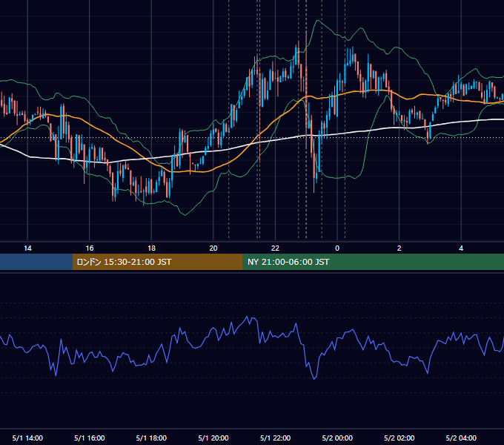The height and width of the screenshot is (445, 504).
Task: Click the 18 hour label on the time axis
Action: tap(151, 248)
